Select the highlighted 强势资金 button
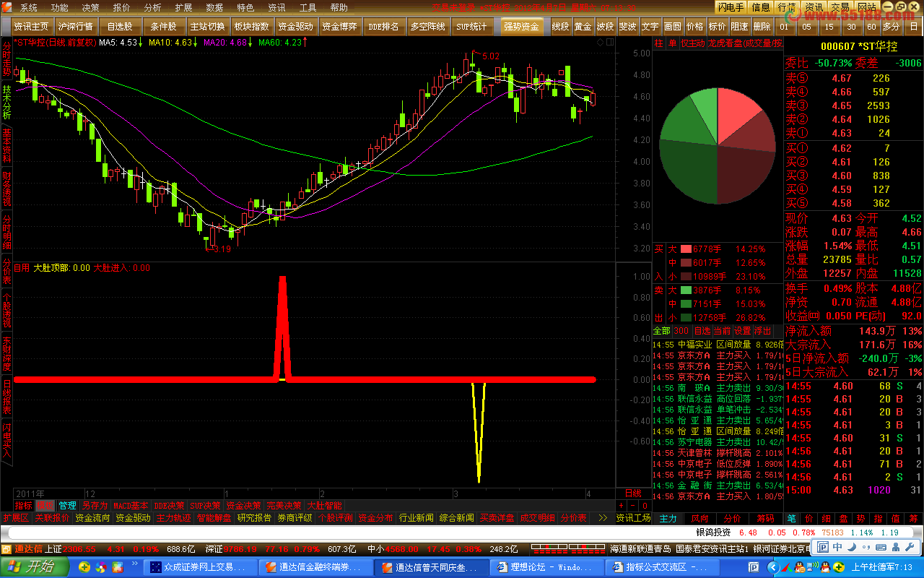Image resolution: width=924 pixels, height=578 pixels. (521, 27)
